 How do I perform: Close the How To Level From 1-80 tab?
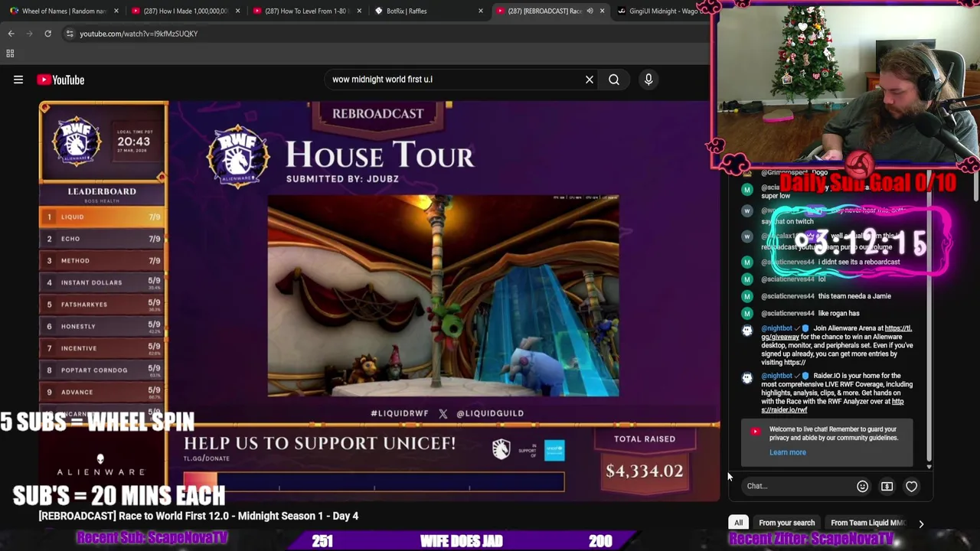point(359,11)
